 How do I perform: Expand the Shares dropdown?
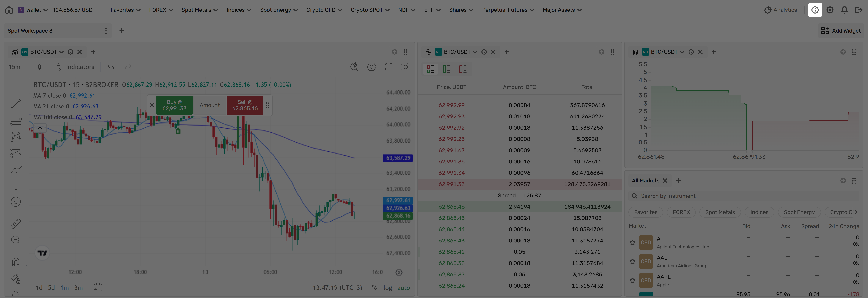(x=461, y=10)
